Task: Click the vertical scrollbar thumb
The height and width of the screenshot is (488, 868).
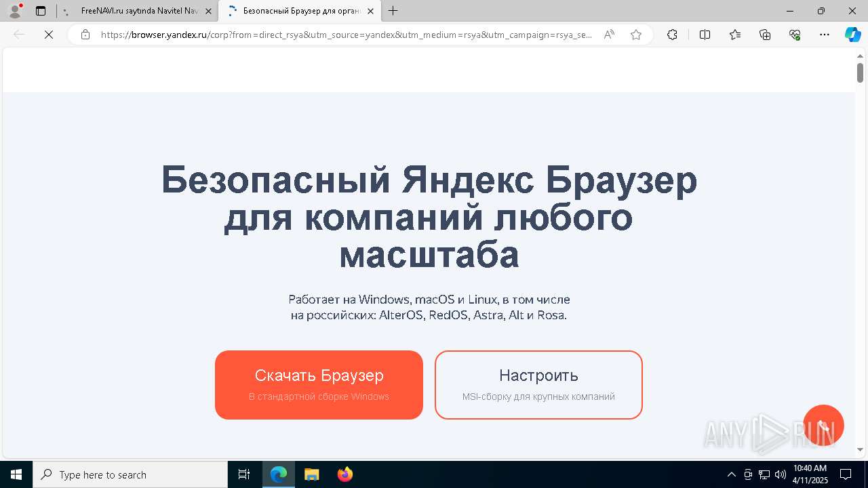Action: 860,73
